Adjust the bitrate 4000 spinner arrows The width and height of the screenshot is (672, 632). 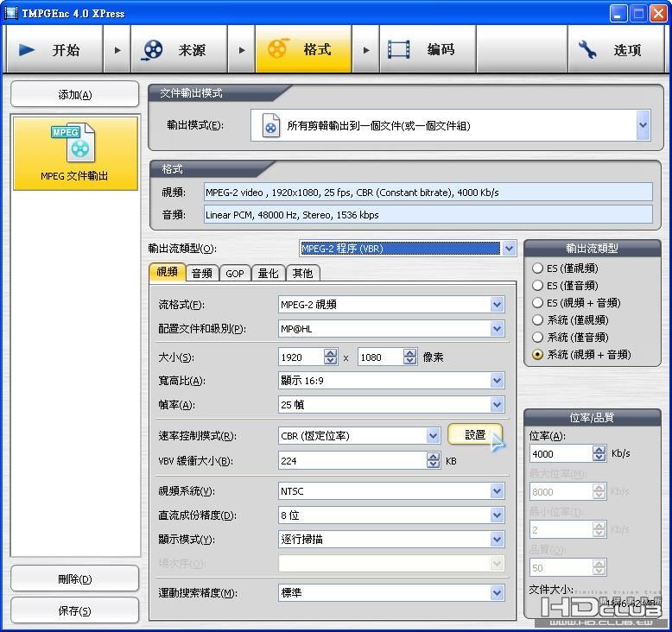pyautogui.click(x=599, y=453)
